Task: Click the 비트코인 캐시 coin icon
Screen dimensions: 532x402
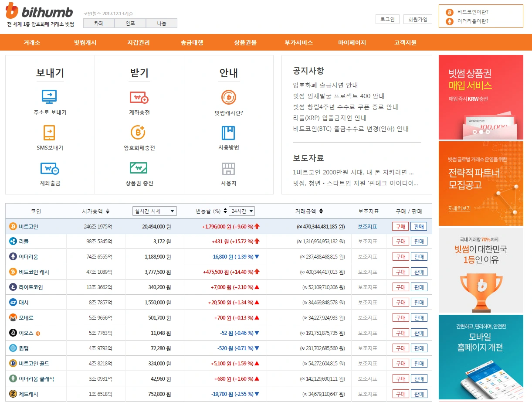Action: (13, 272)
